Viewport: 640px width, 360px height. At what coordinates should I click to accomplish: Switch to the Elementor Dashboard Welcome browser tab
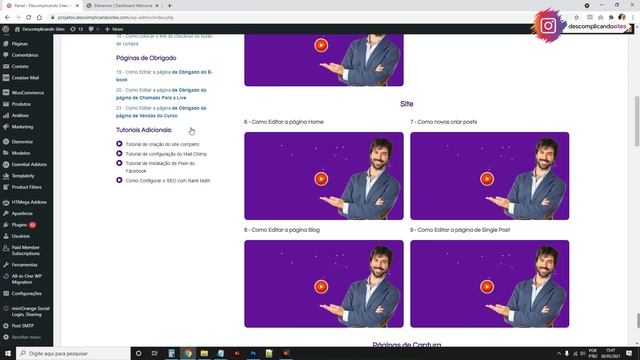122,6
